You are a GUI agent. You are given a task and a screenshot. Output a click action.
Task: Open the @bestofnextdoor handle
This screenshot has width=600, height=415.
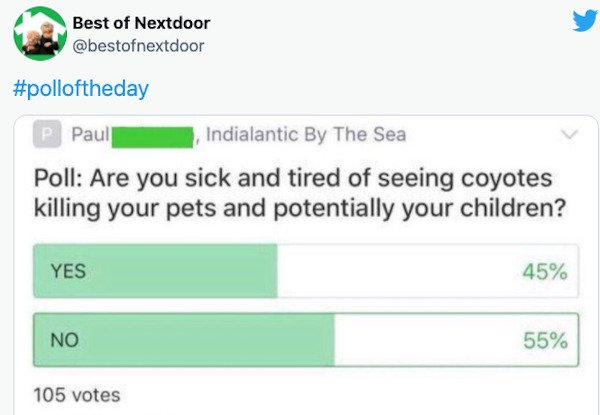pos(138,46)
